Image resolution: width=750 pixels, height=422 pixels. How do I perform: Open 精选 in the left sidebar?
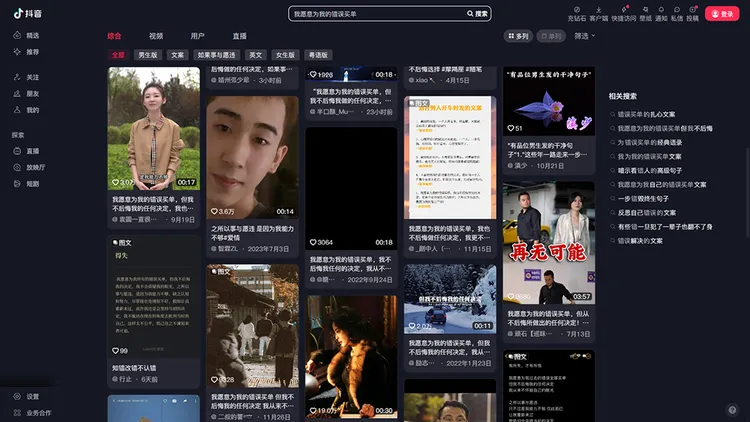tap(26, 35)
